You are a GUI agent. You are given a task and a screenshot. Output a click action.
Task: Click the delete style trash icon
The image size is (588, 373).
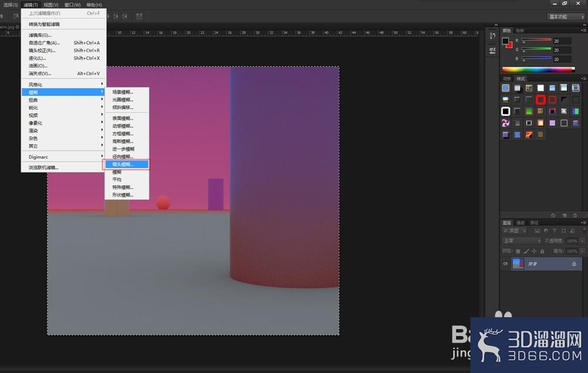(575, 216)
